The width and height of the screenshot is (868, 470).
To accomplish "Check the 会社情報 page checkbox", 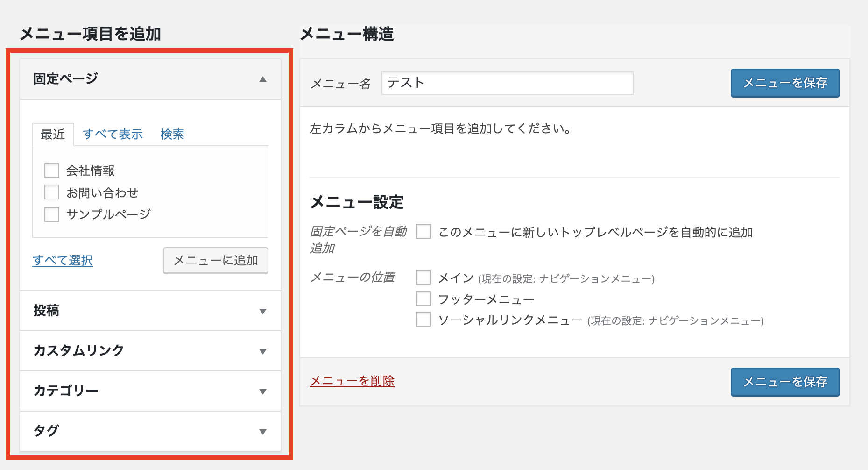I will (x=51, y=171).
